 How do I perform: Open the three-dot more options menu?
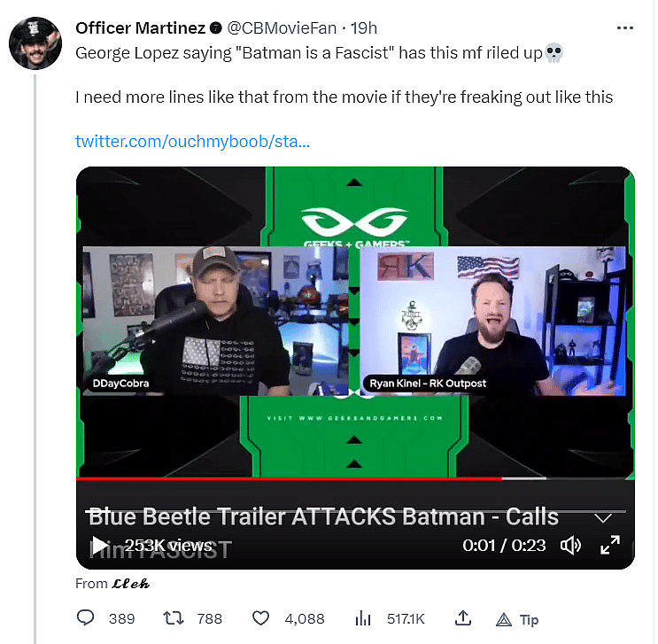626,27
